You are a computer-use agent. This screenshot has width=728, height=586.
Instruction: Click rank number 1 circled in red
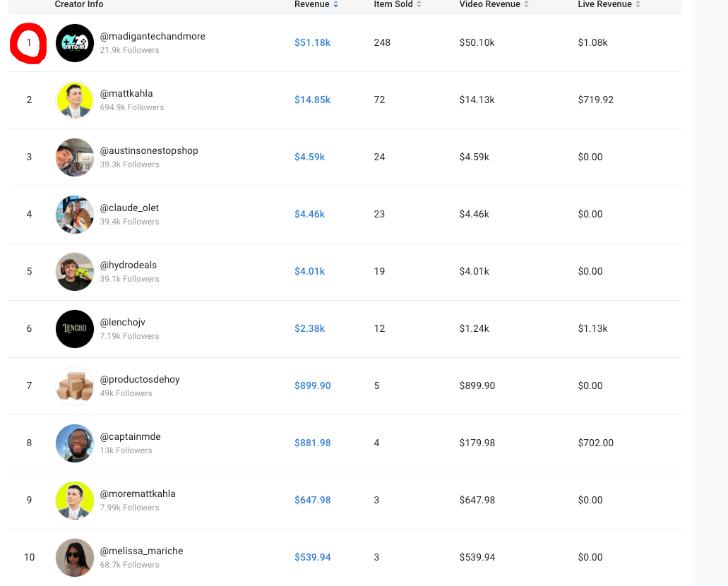coord(29,42)
